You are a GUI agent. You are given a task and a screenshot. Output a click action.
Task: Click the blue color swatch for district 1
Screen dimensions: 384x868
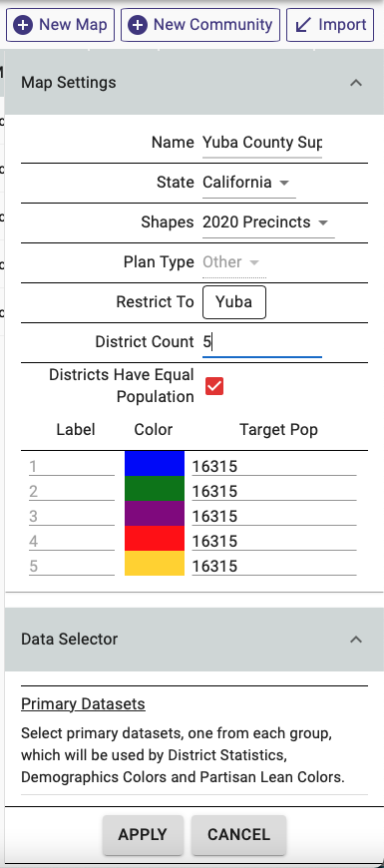click(155, 463)
